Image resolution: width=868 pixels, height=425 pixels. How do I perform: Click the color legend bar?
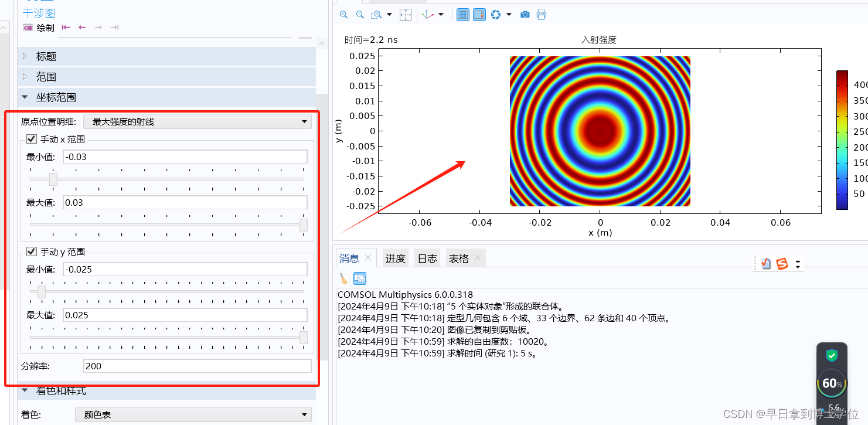[842, 140]
